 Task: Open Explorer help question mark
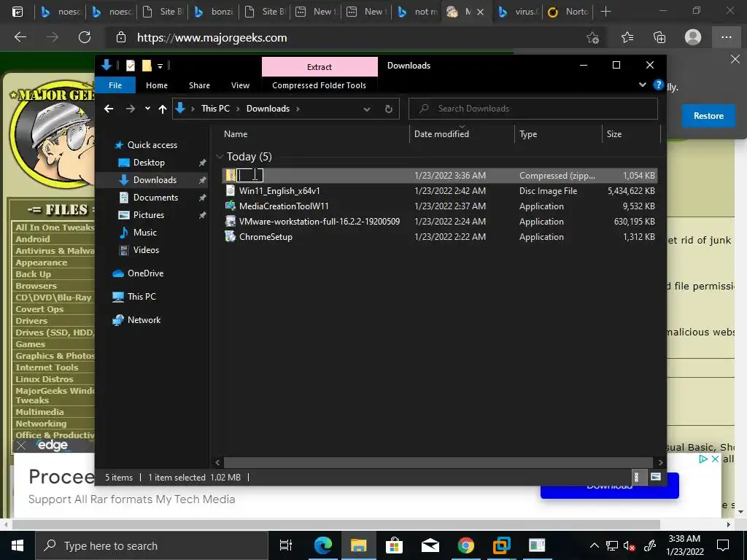(659, 85)
